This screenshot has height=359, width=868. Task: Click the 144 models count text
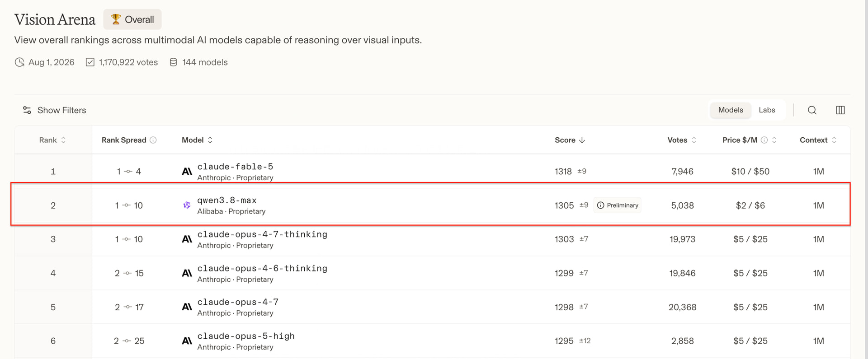205,62
